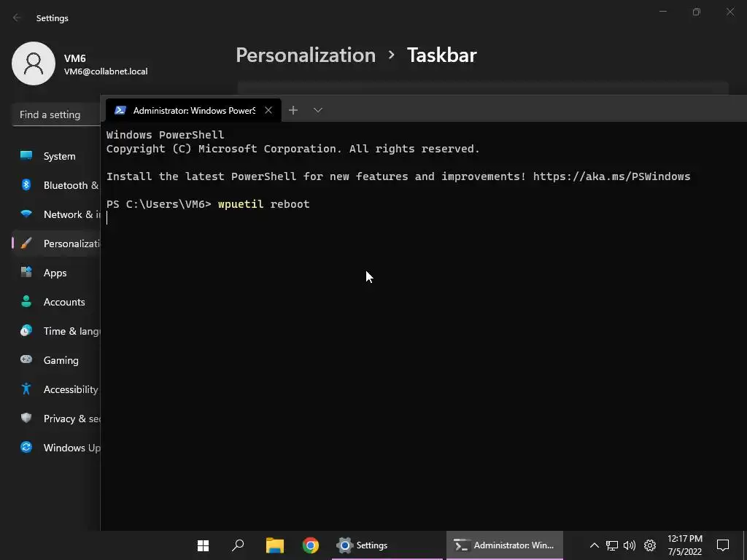
Task: Close the Administrator: Windows PowerShell tab
Action: (268, 110)
